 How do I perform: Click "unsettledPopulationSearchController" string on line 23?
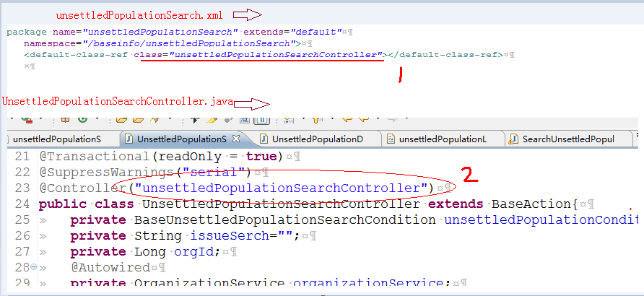(x=282, y=188)
